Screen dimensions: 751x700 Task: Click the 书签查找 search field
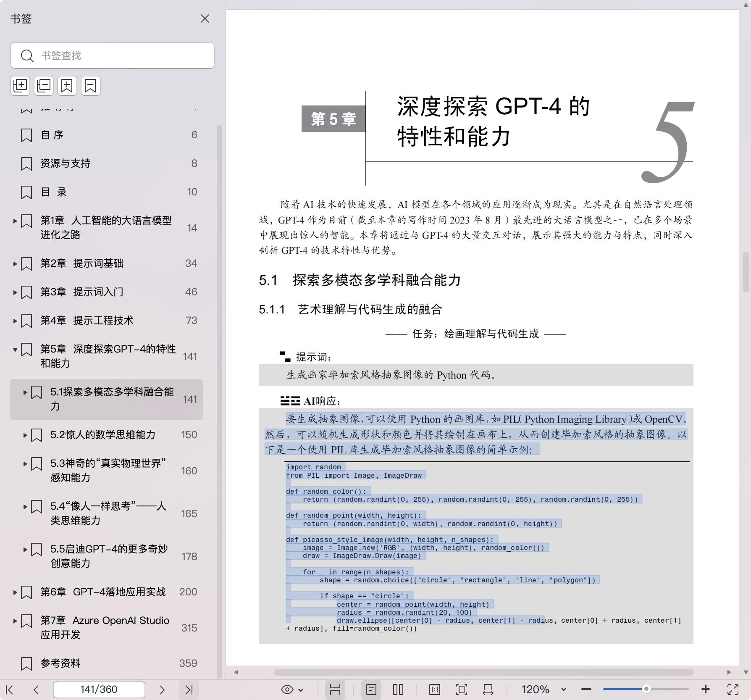113,55
